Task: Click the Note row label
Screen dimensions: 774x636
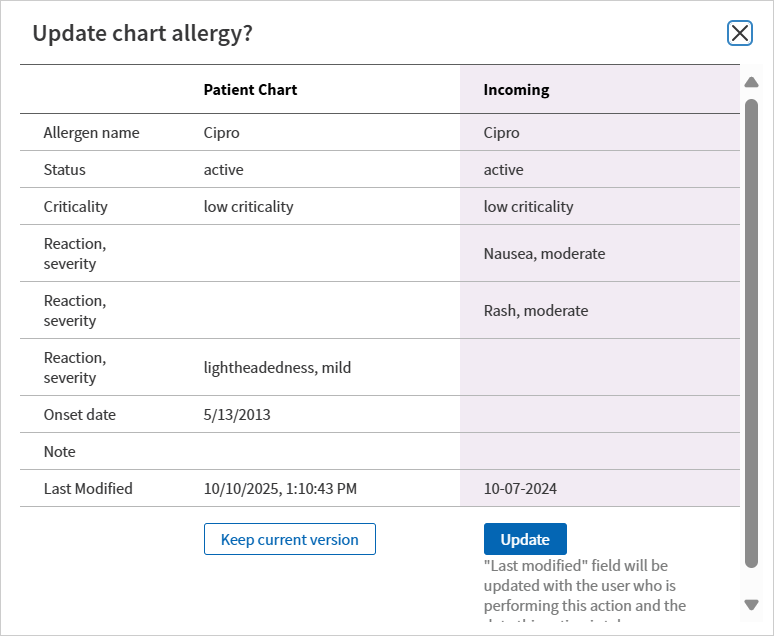Action: point(59,451)
